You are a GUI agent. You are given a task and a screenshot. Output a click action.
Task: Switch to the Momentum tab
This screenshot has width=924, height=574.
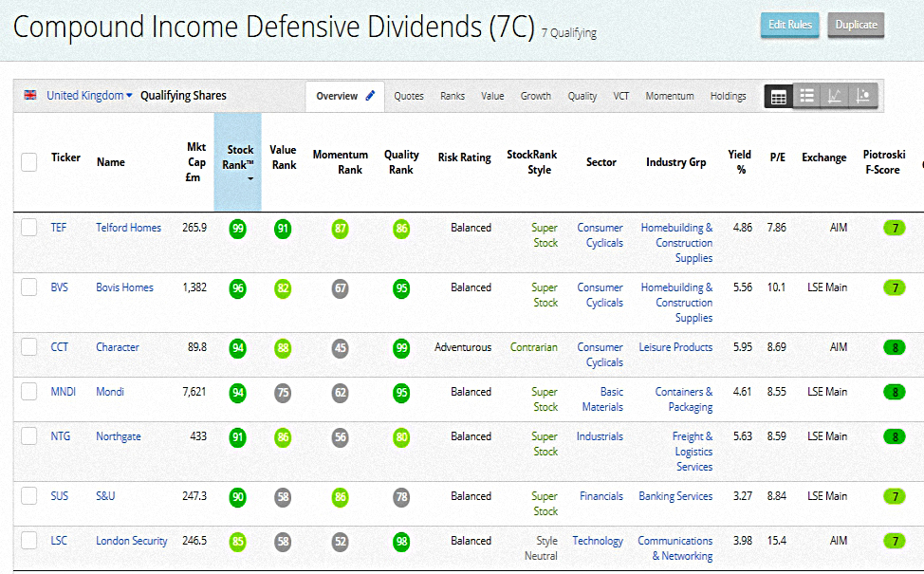670,96
